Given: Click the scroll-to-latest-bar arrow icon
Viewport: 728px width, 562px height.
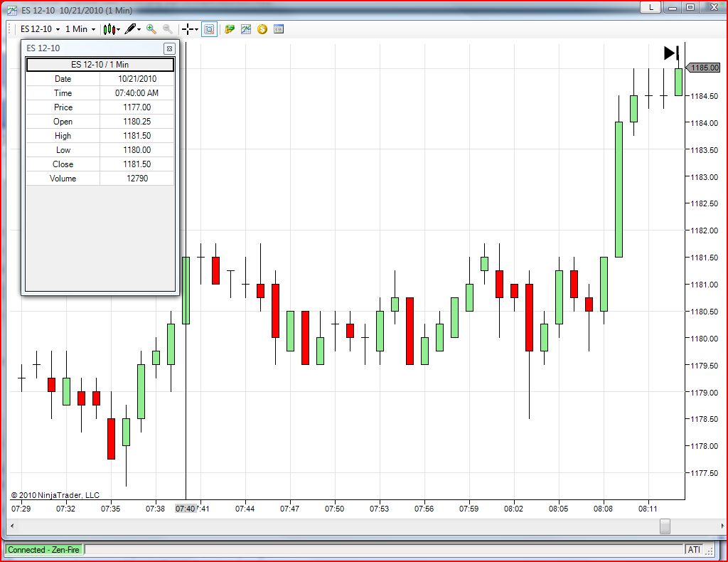Looking at the screenshot, I should coord(671,53).
